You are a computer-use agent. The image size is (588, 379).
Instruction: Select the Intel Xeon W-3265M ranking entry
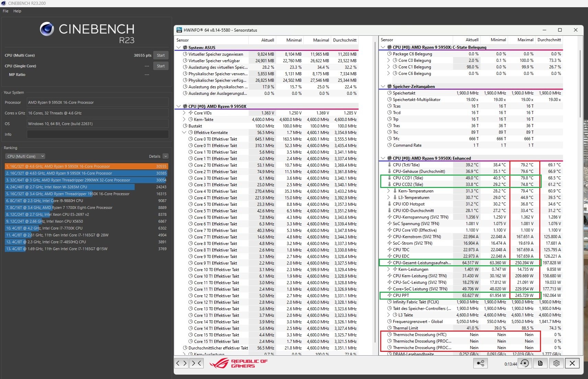86,187
